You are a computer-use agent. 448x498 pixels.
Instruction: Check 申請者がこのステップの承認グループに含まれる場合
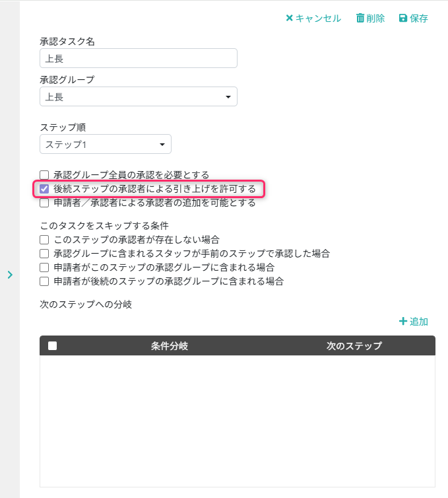(x=44, y=267)
